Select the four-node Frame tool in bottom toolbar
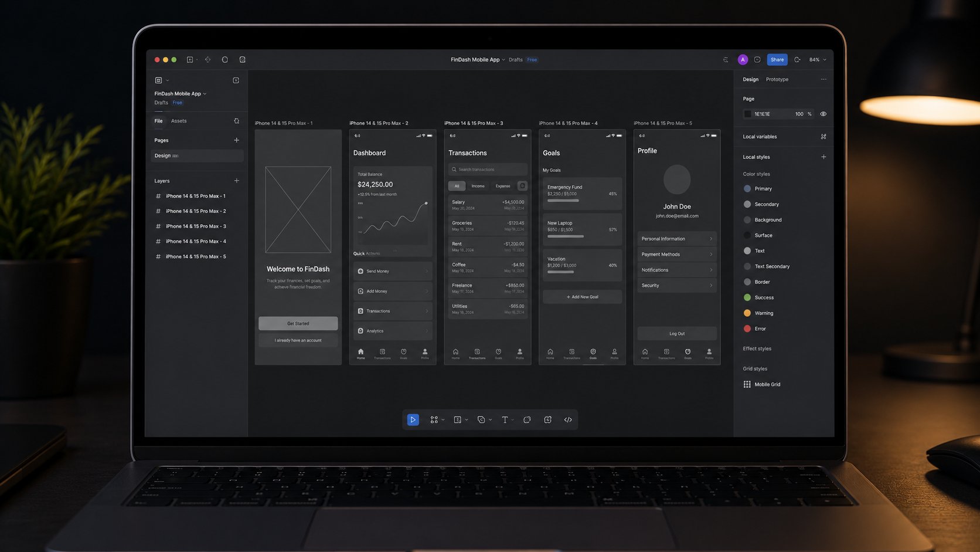980x552 pixels. [434, 420]
